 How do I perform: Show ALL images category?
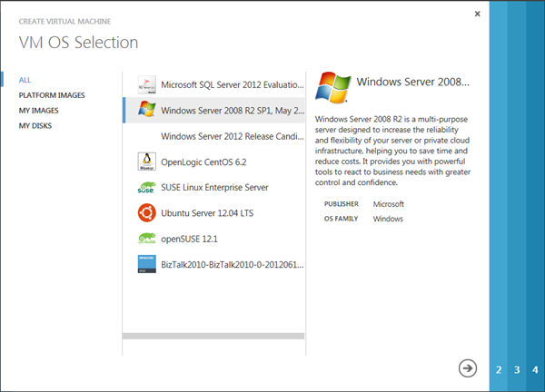click(x=25, y=80)
